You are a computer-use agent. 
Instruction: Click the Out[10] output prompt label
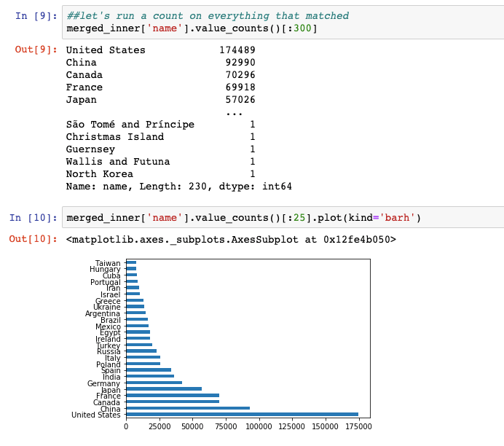click(x=34, y=239)
